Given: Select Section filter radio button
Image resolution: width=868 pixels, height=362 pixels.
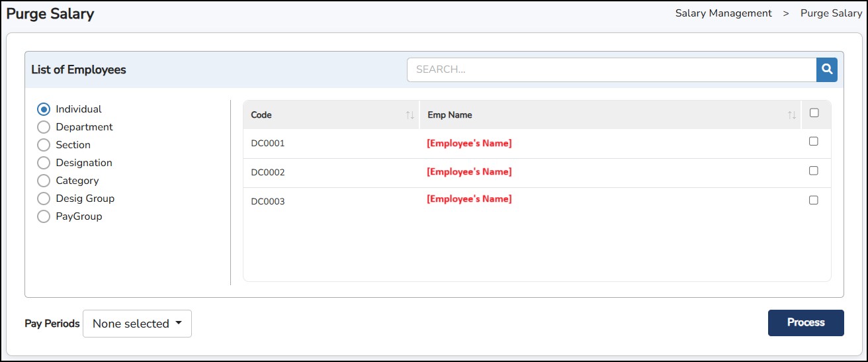Looking at the screenshot, I should [x=44, y=145].
